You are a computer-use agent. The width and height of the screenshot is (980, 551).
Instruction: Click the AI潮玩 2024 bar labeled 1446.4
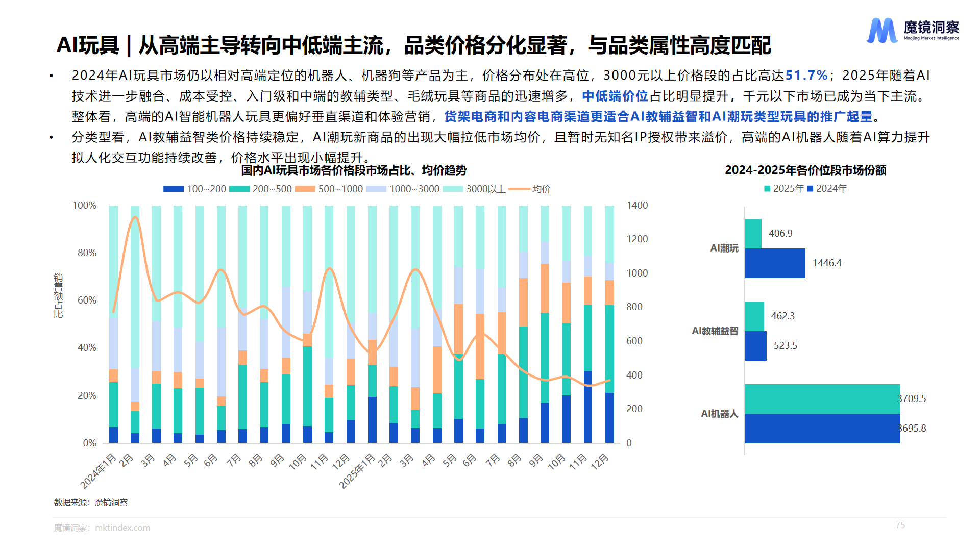point(775,263)
